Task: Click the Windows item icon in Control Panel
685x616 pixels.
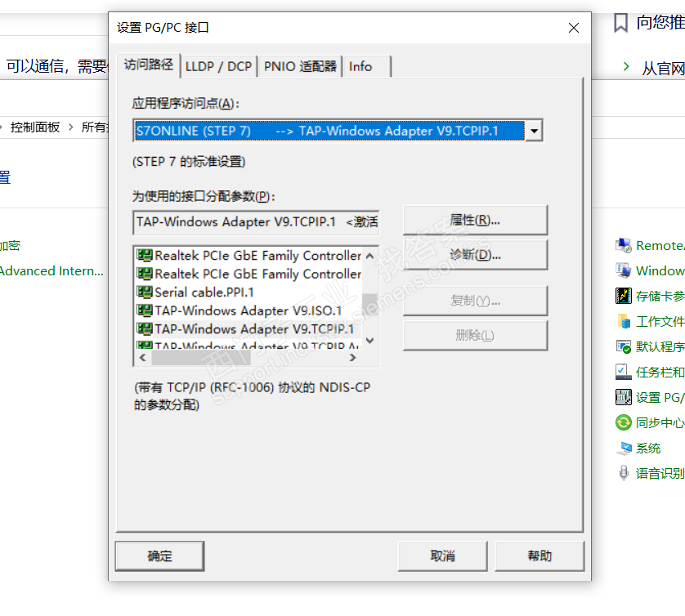Action: click(624, 270)
